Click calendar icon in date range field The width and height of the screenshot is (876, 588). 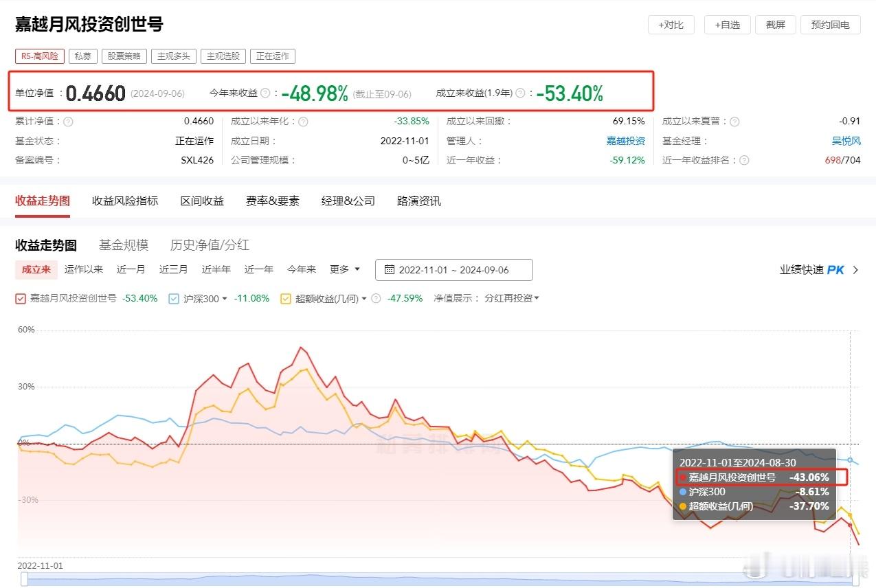coord(390,270)
